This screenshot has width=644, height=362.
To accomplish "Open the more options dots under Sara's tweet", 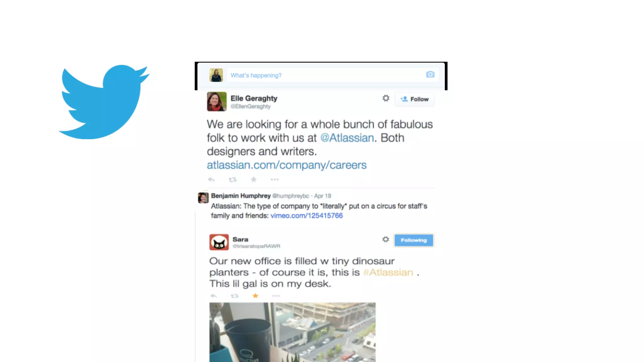I will point(276,296).
